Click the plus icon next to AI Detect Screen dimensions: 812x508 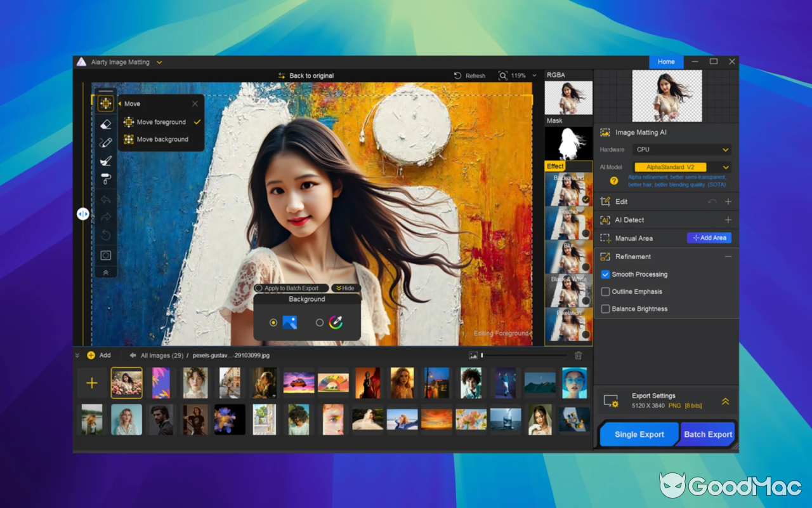click(729, 220)
